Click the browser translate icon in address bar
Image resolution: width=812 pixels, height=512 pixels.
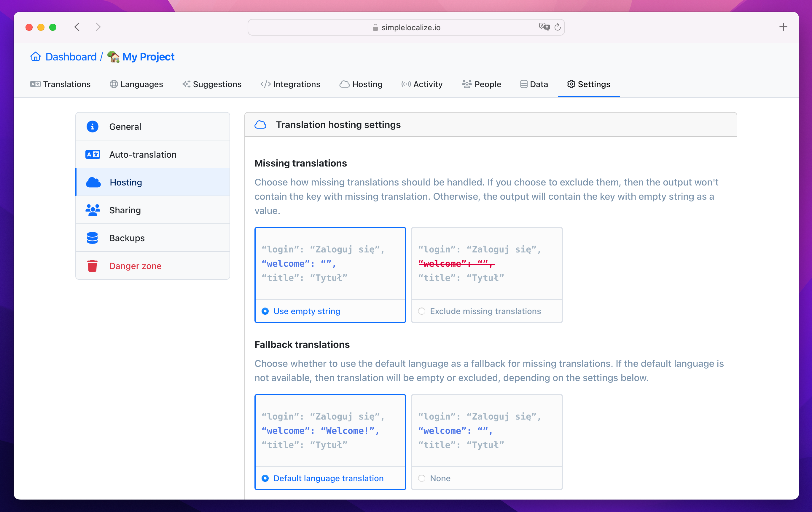point(544,27)
